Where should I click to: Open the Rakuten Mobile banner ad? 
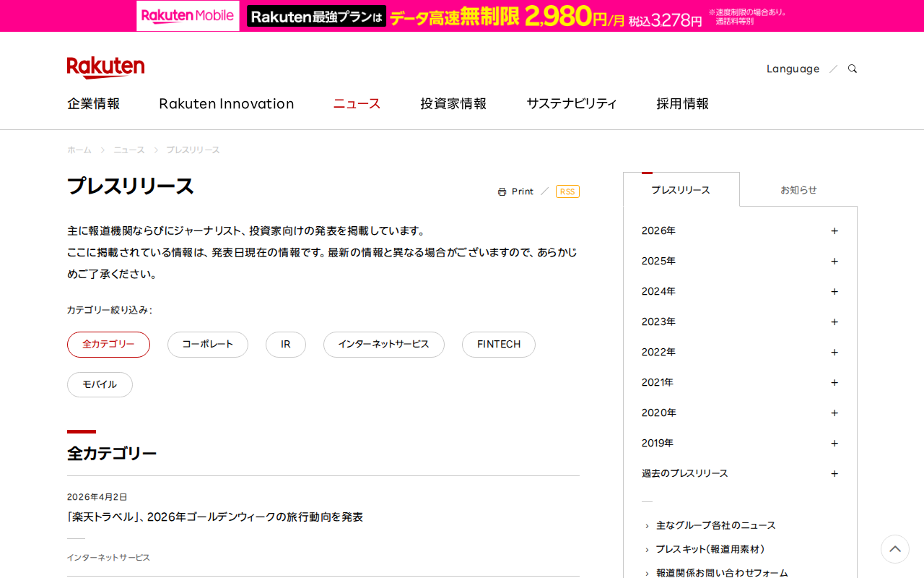[462, 16]
